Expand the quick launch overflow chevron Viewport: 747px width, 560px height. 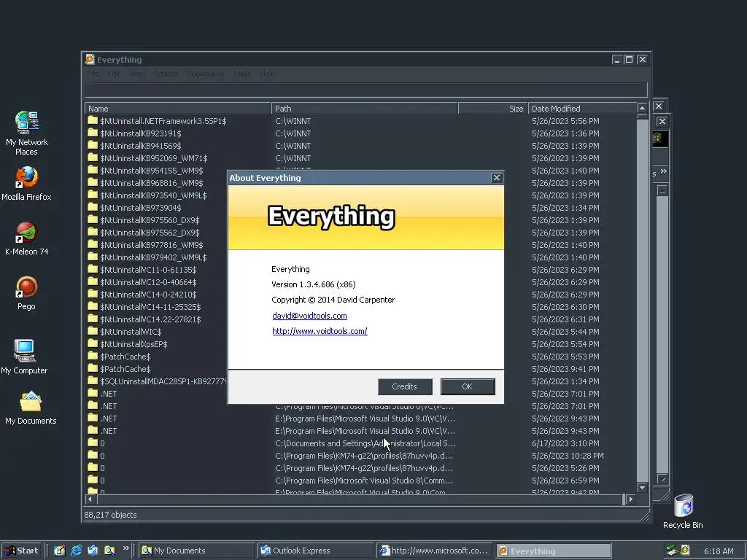tap(125, 548)
